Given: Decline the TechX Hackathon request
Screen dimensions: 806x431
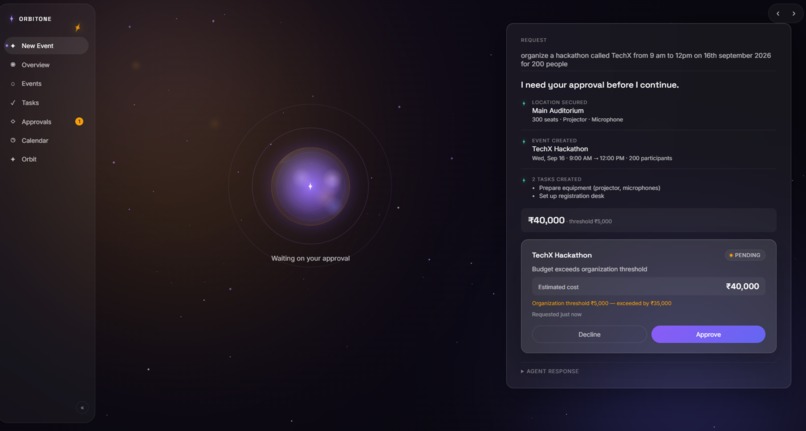Looking at the screenshot, I should [589, 334].
